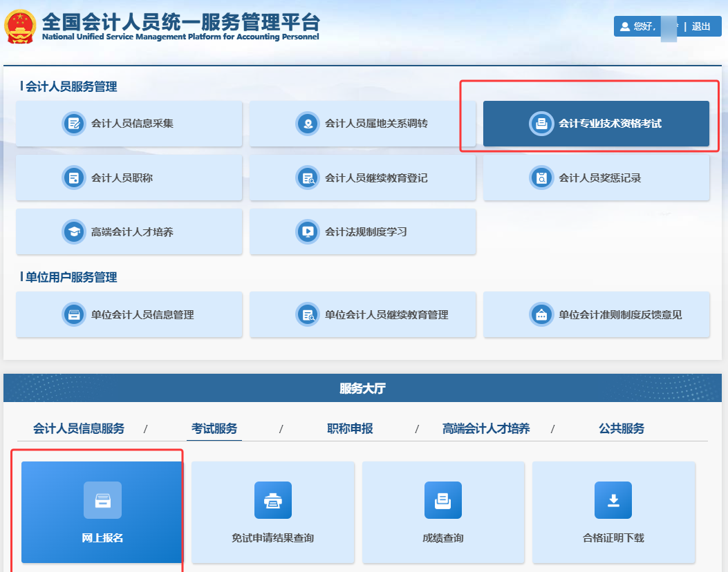Open the 职称申报 tab

tap(350, 428)
